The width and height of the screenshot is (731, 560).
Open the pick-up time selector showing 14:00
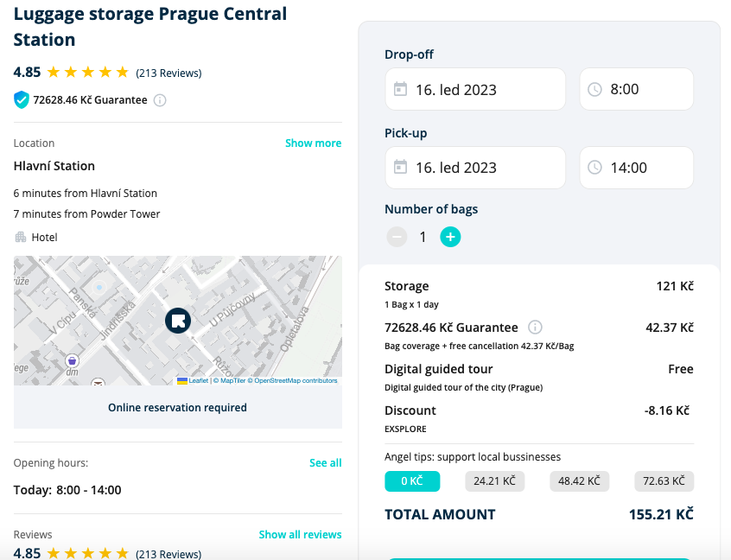pyautogui.click(x=636, y=168)
